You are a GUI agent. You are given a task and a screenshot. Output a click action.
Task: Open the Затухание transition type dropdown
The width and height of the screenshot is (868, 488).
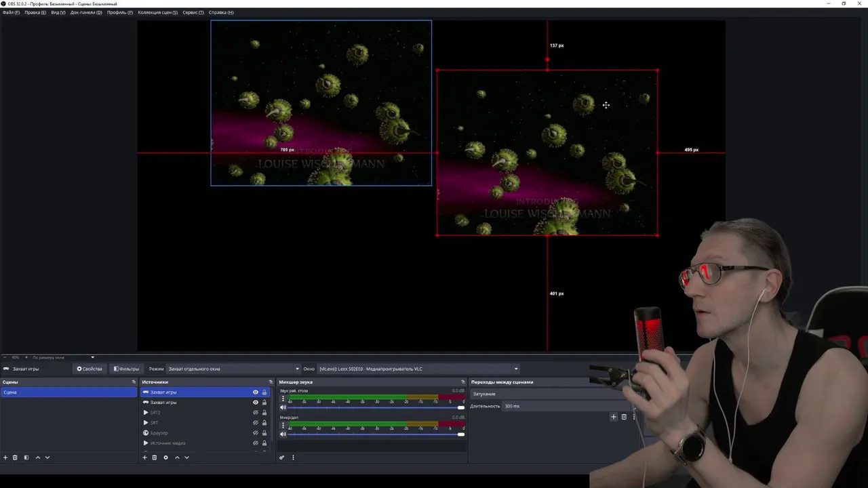click(x=553, y=394)
